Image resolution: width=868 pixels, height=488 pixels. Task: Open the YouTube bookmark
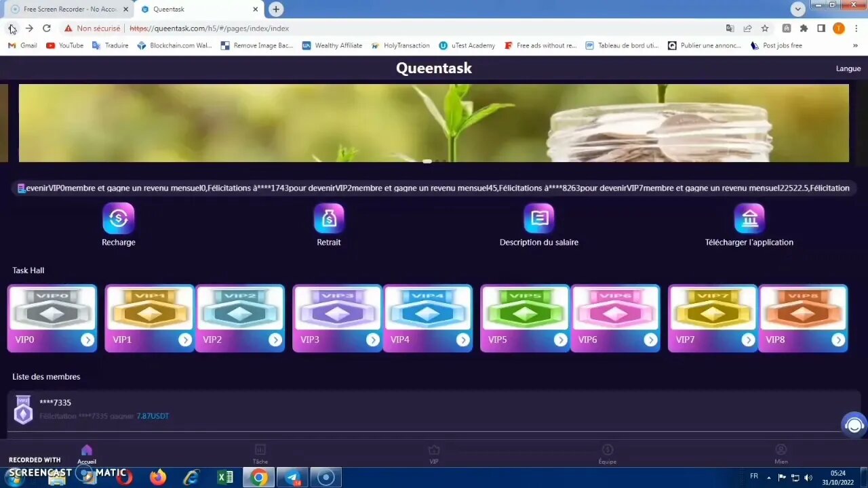click(x=64, y=45)
